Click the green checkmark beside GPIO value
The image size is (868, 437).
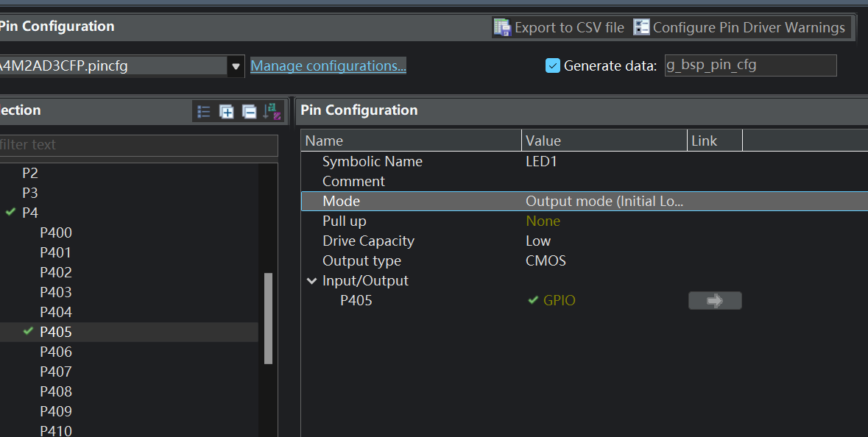click(533, 300)
